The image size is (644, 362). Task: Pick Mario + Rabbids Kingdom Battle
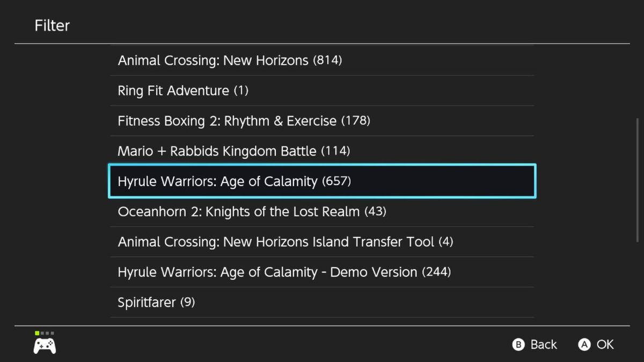(233, 151)
